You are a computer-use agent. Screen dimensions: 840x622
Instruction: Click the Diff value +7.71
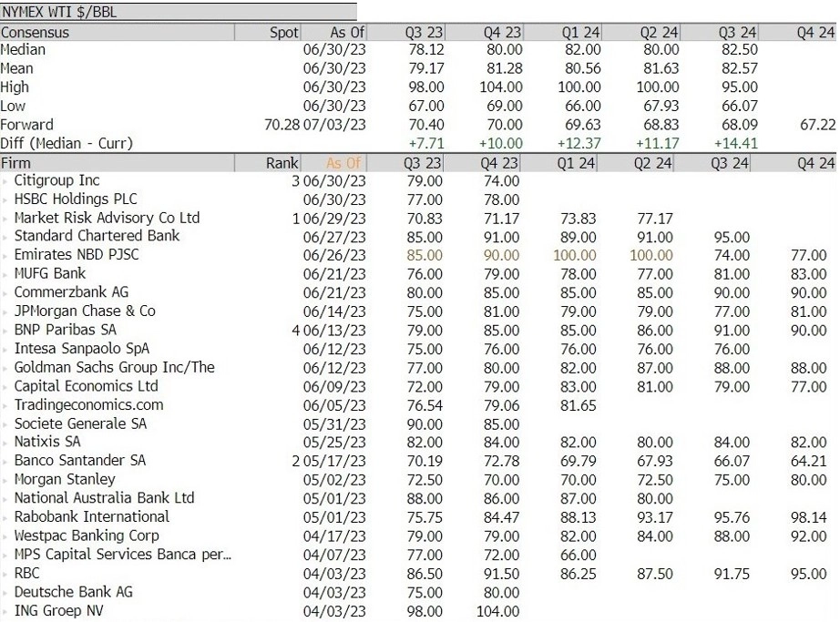[426, 144]
